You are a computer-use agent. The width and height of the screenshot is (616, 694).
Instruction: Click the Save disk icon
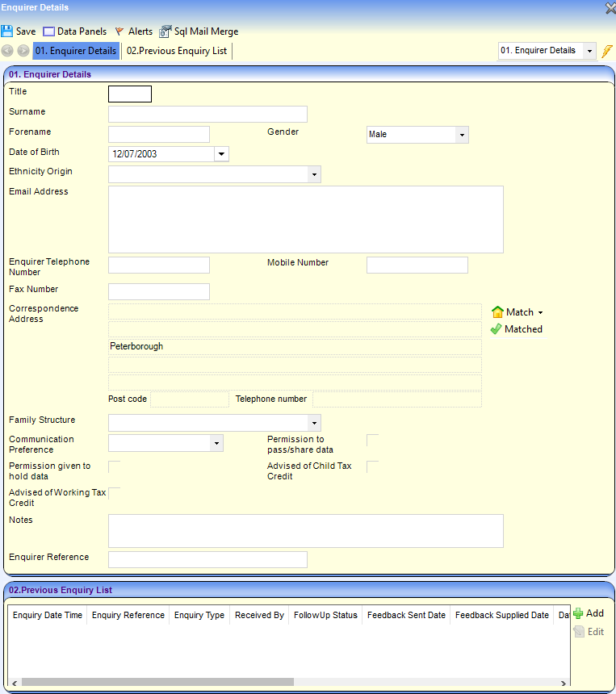pos(7,31)
